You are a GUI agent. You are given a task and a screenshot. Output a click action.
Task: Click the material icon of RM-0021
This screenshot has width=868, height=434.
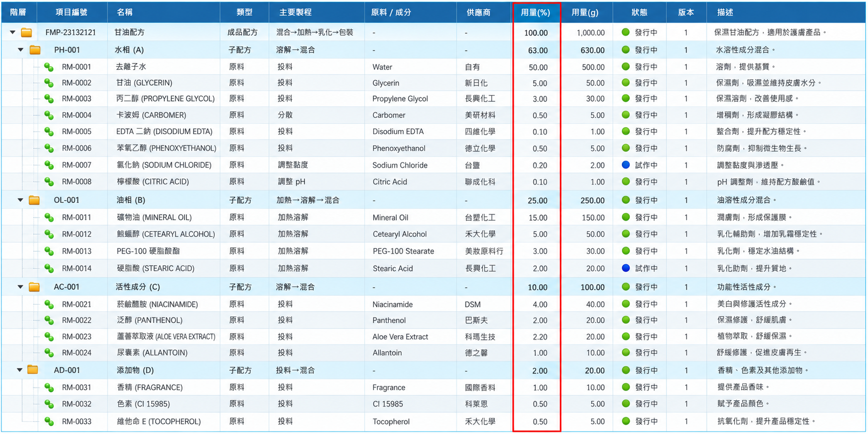coord(49,304)
